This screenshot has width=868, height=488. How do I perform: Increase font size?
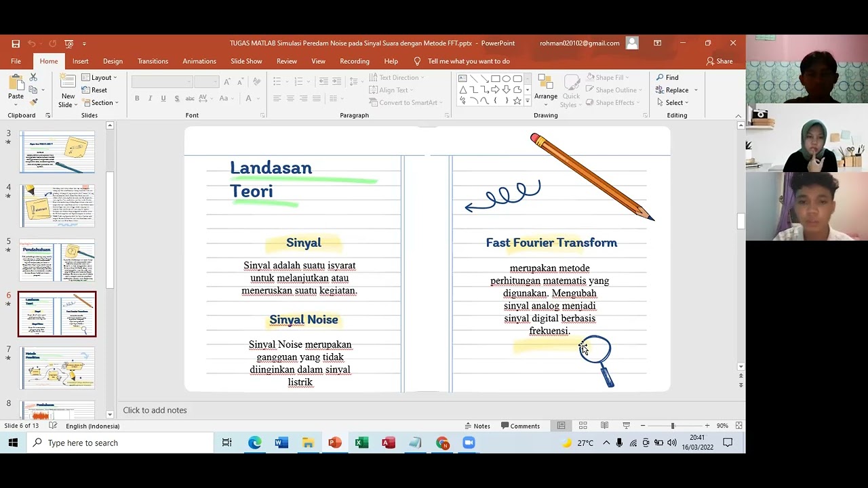(x=228, y=81)
